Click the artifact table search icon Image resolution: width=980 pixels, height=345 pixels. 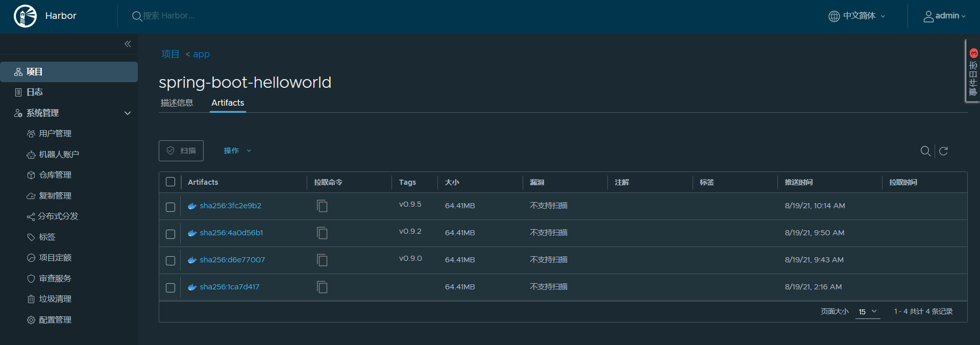pos(925,151)
